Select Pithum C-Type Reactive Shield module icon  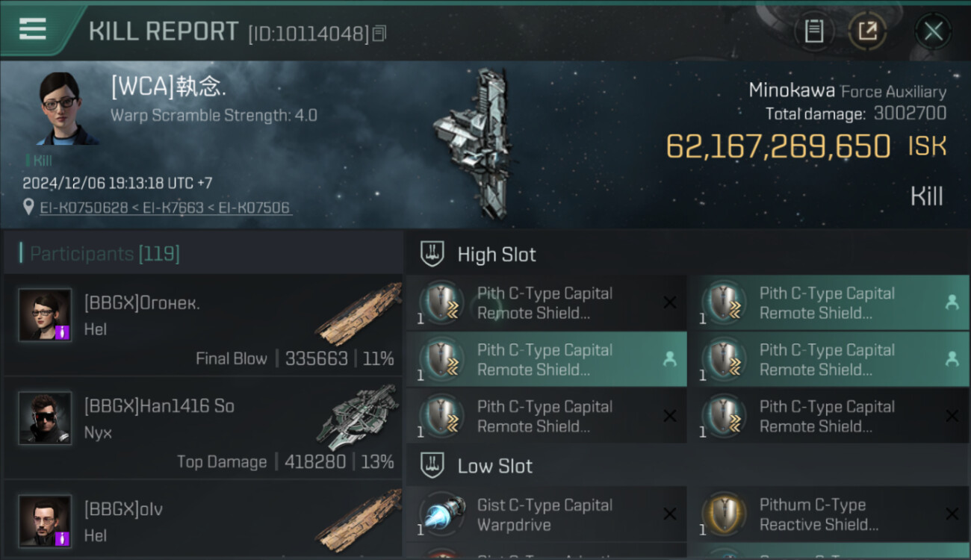click(x=725, y=514)
